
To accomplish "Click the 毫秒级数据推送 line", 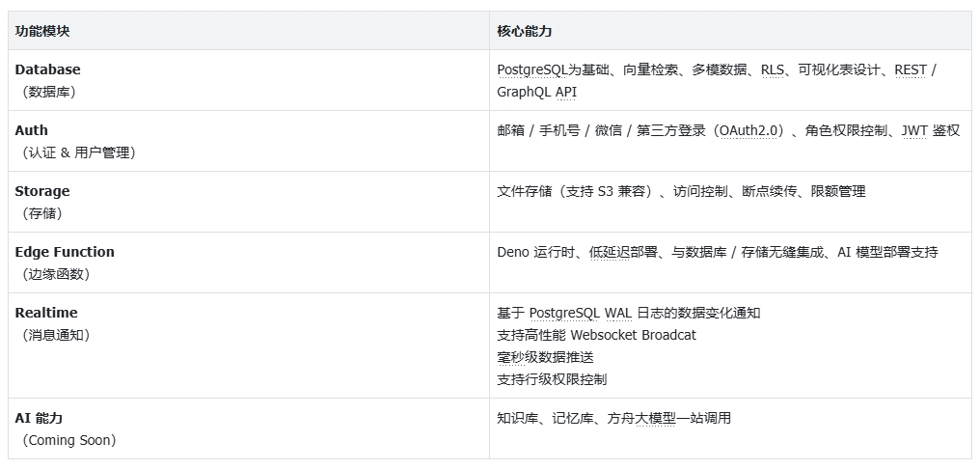I will [x=546, y=357].
